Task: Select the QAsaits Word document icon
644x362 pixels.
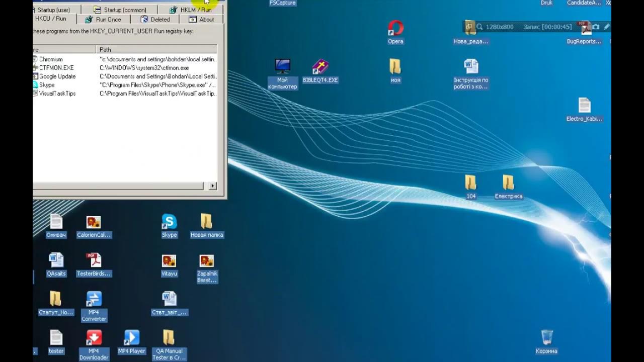Action: pyautogui.click(x=56, y=264)
